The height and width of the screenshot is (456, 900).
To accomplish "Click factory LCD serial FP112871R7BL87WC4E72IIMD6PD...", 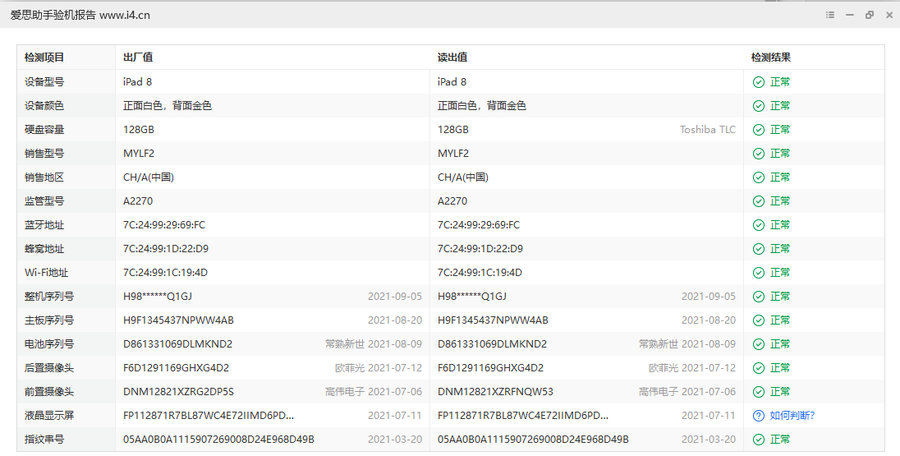I will point(208,415).
